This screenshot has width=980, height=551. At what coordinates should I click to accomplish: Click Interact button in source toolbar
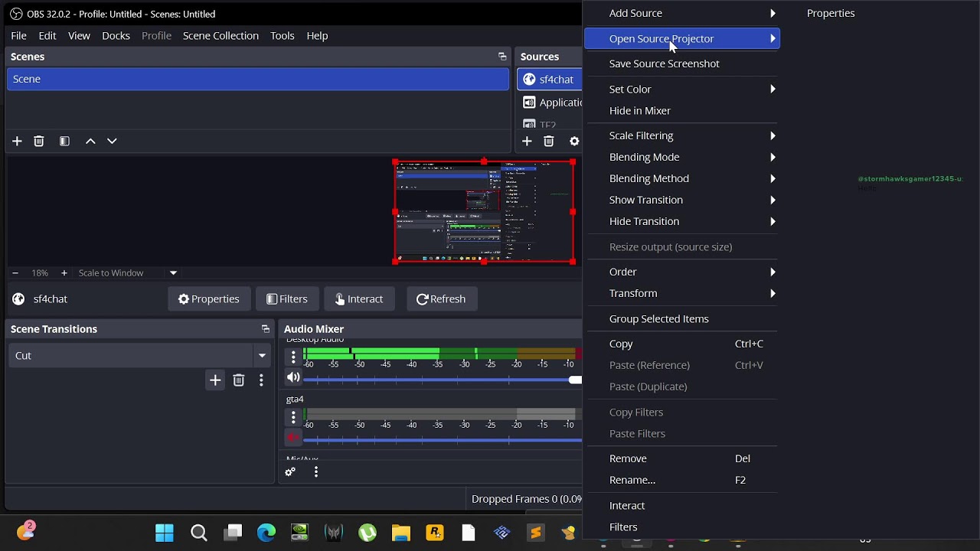[359, 299]
